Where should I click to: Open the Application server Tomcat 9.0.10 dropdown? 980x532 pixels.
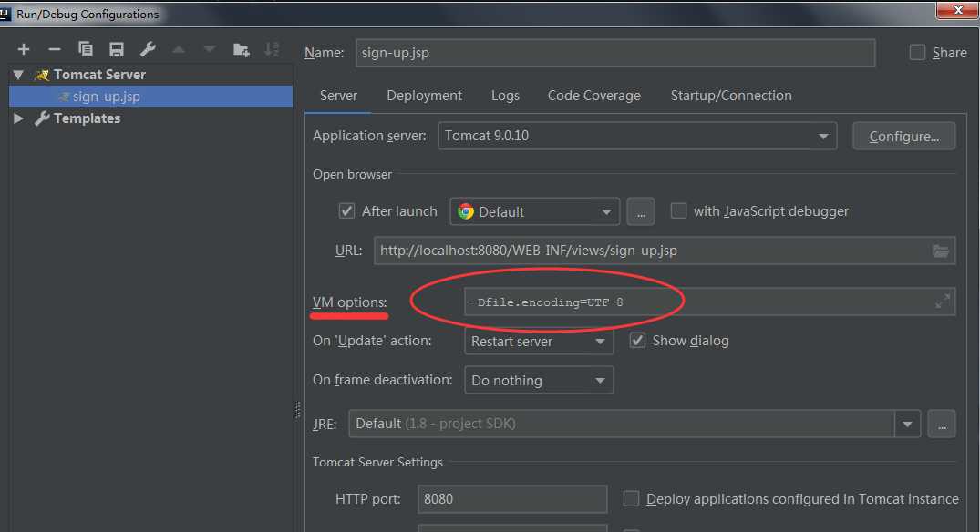point(637,136)
